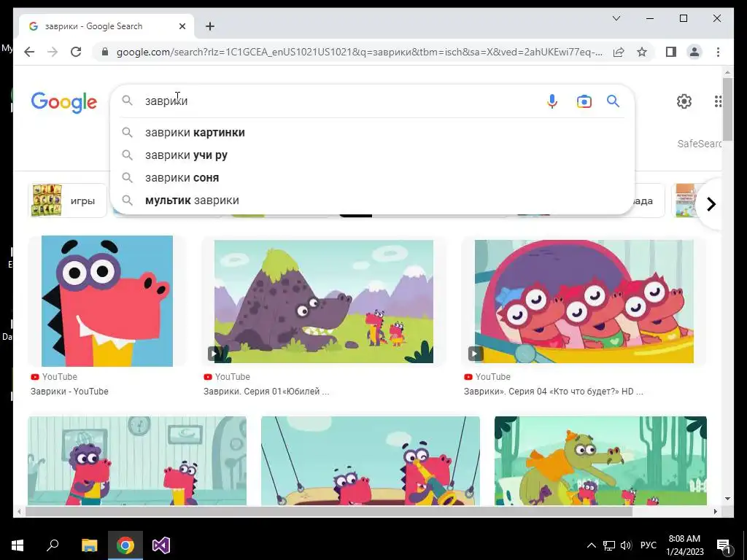Viewport: 747px width, 560px height.
Task: Click the address bar URL
Action: click(x=359, y=52)
